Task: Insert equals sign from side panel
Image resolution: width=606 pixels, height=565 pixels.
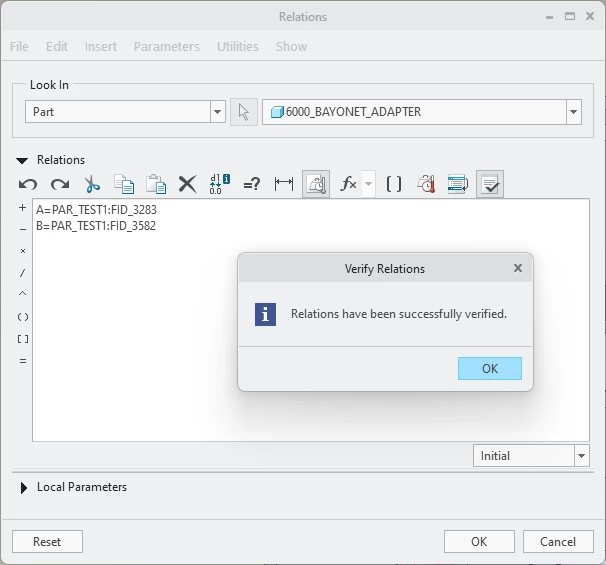Action: pyautogui.click(x=23, y=361)
